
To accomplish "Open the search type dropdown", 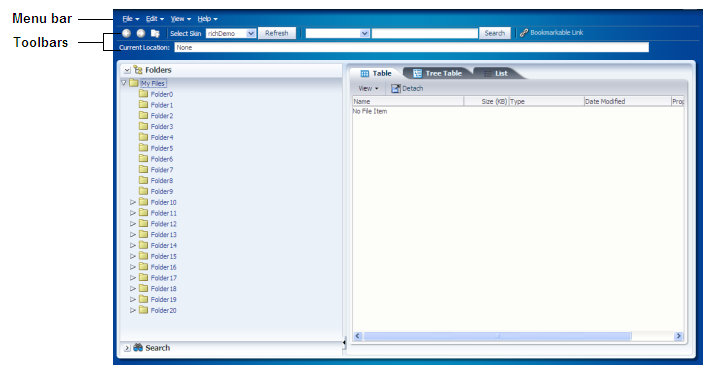I will pos(337,34).
